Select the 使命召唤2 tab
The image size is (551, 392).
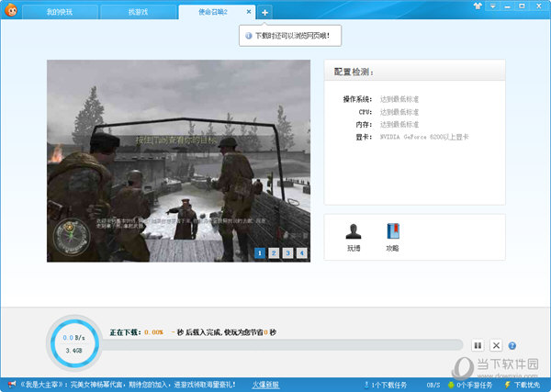(213, 12)
